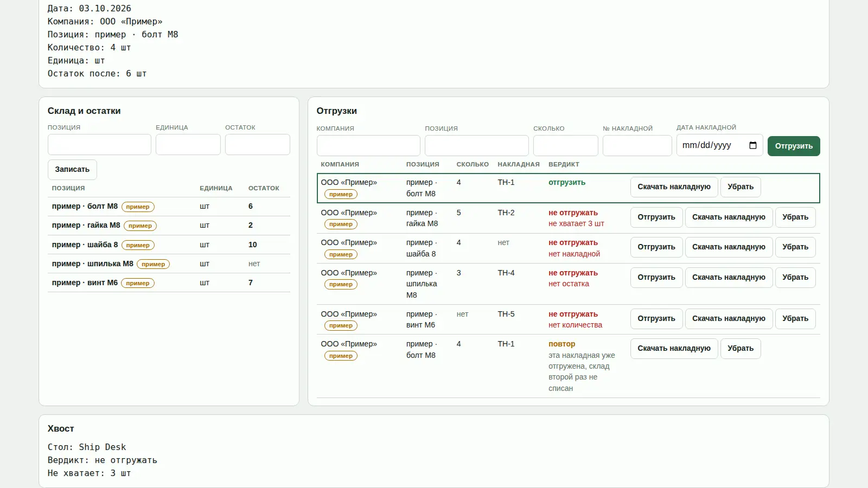Focus the shipments Позиция input field
This screenshot has height=488, width=868.
[477, 146]
